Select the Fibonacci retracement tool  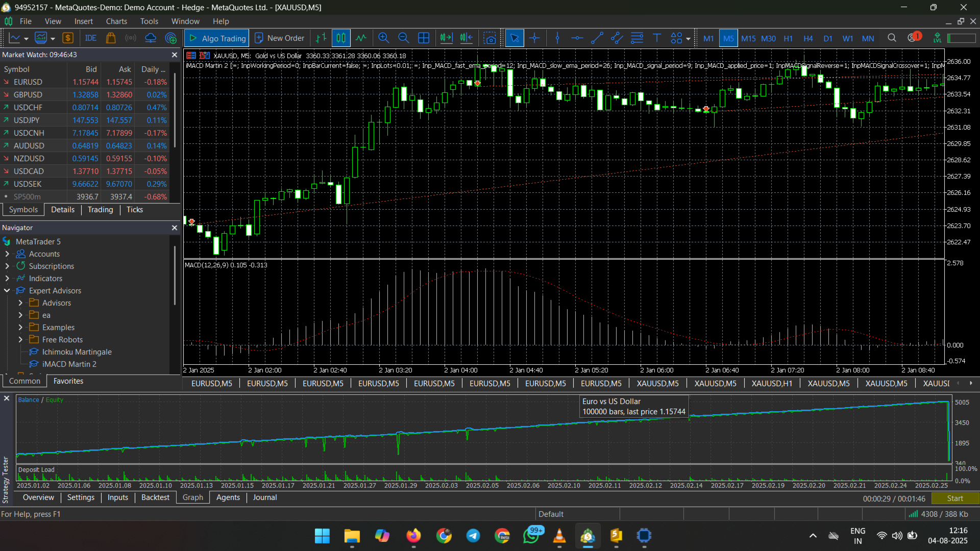click(x=637, y=38)
